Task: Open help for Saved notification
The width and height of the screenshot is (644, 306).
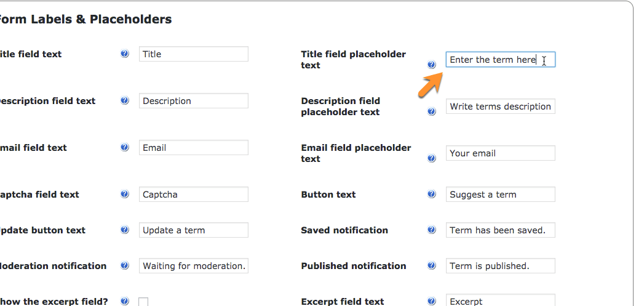Action: point(432,230)
